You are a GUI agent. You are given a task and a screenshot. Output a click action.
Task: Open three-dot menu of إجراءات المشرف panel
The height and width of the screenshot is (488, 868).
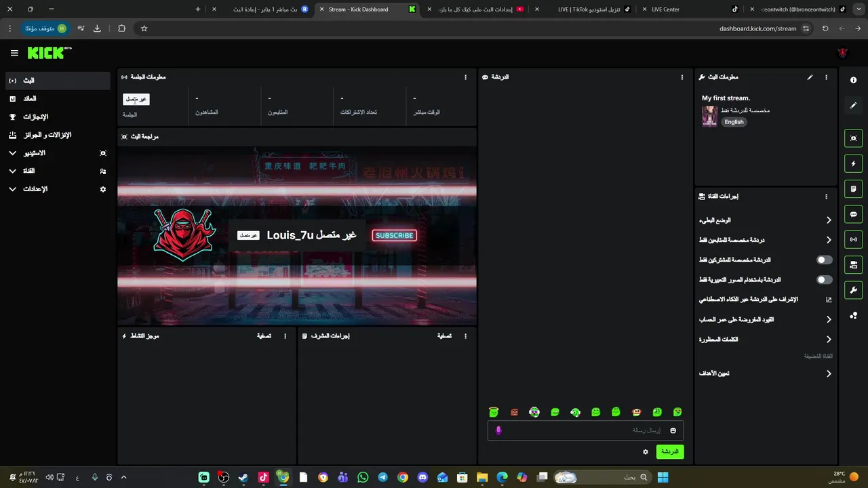pyautogui.click(x=465, y=336)
